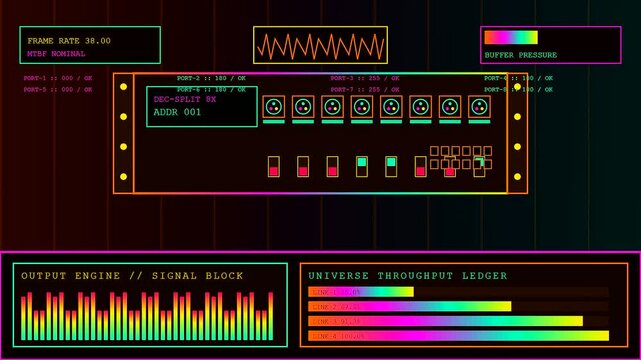Toggle the fourth DIP switch showing green
Image resolution: width=641 pixels, height=360 pixels.
[x=362, y=166]
